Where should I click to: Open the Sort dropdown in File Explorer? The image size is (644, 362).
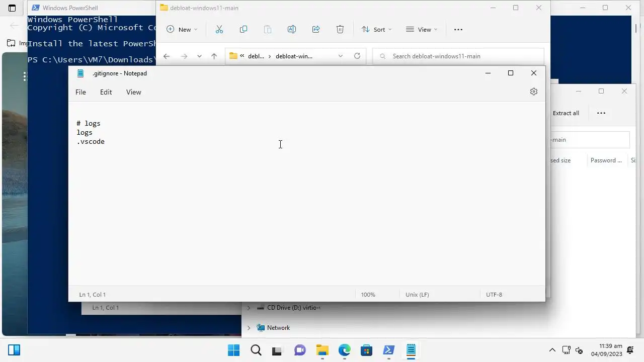tap(376, 29)
